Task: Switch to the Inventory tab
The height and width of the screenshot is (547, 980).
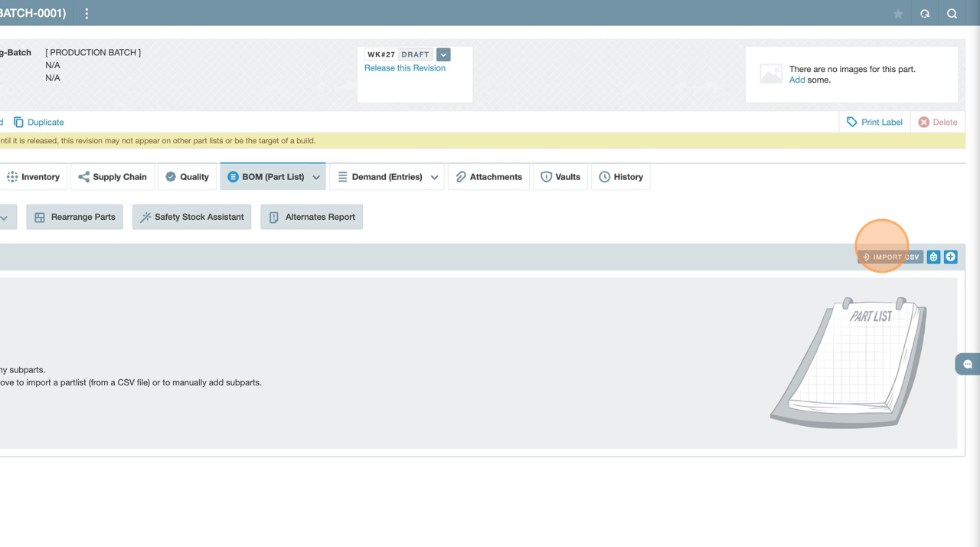Action: point(34,177)
